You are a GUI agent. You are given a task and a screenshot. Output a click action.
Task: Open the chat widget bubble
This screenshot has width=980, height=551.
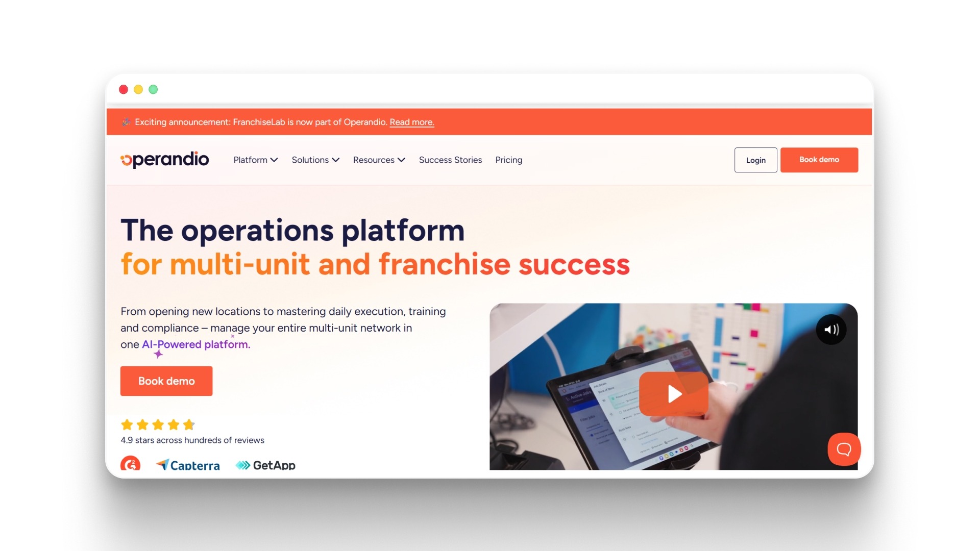pyautogui.click(x=844, y=449)
